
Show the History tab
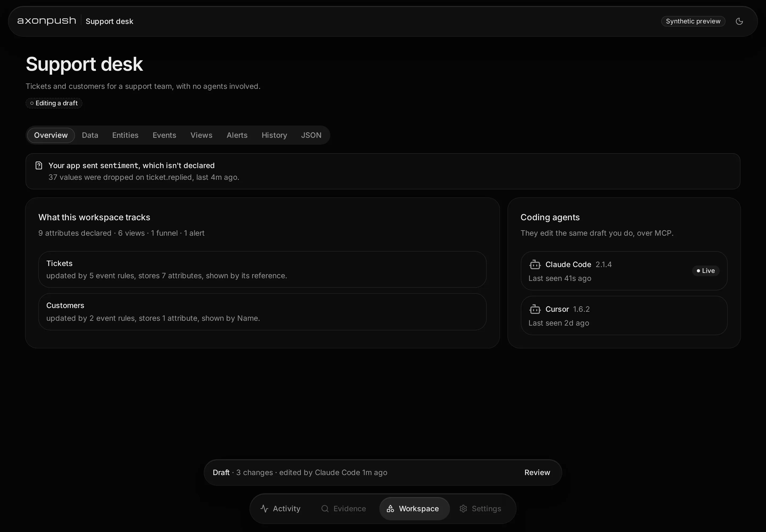274,135
